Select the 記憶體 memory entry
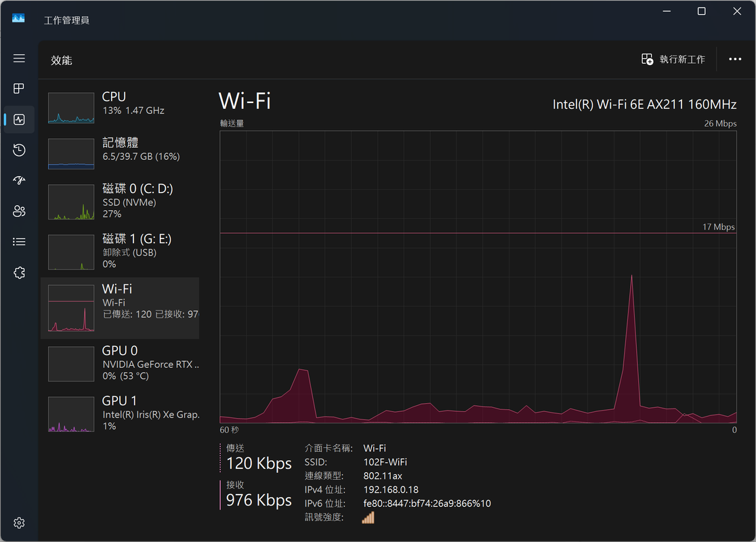 point(120,154)
